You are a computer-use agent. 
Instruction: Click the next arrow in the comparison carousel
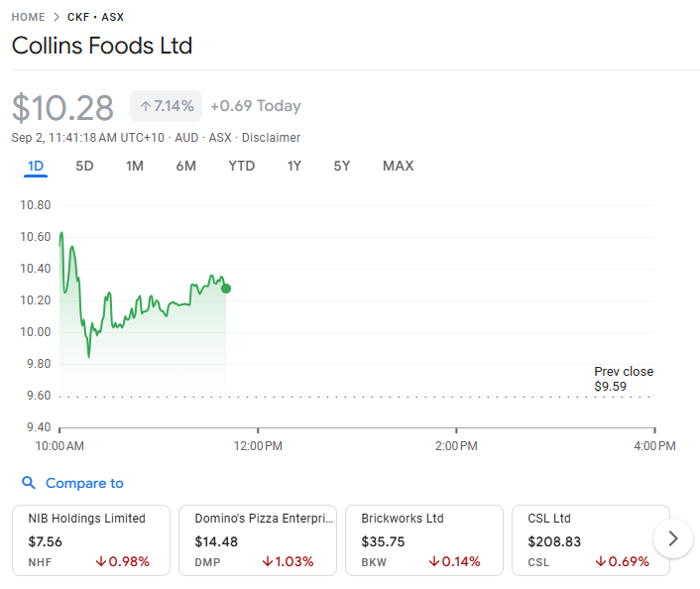[673, 538]
